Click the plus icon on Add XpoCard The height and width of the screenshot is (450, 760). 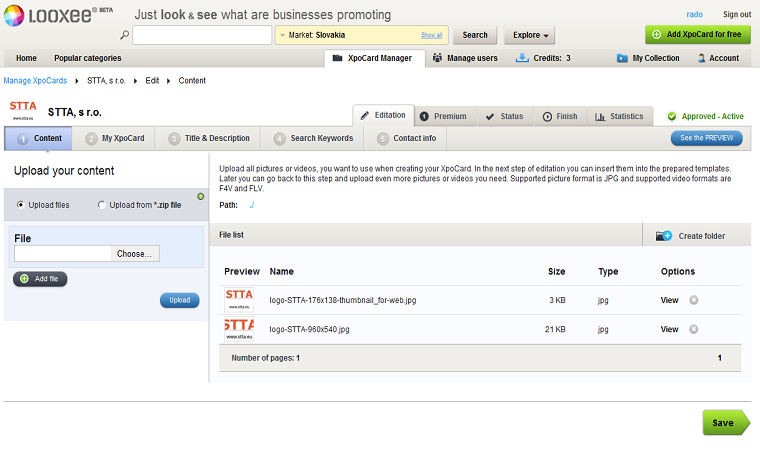click(656, 34)
